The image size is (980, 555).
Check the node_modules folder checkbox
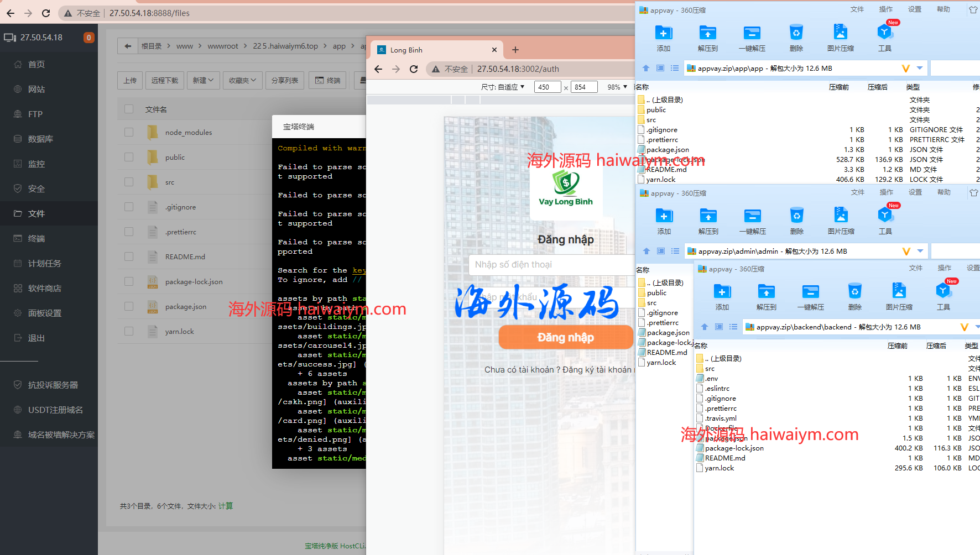point(129,132)
